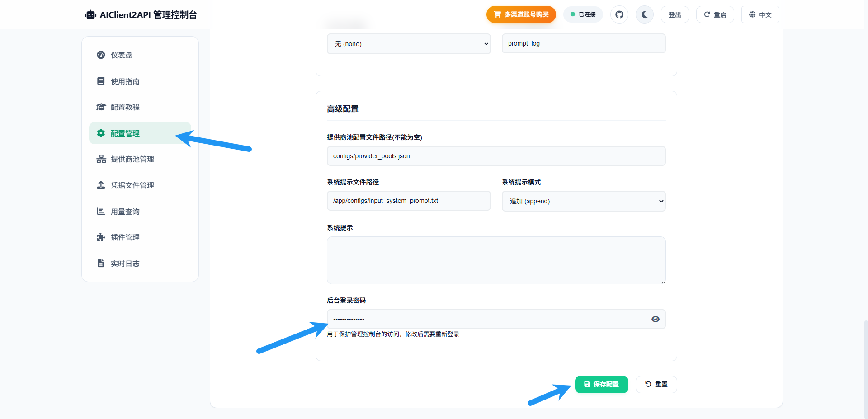Expand the 系统提示模式 append dropdown
The image size is (868, 419).
583,201
